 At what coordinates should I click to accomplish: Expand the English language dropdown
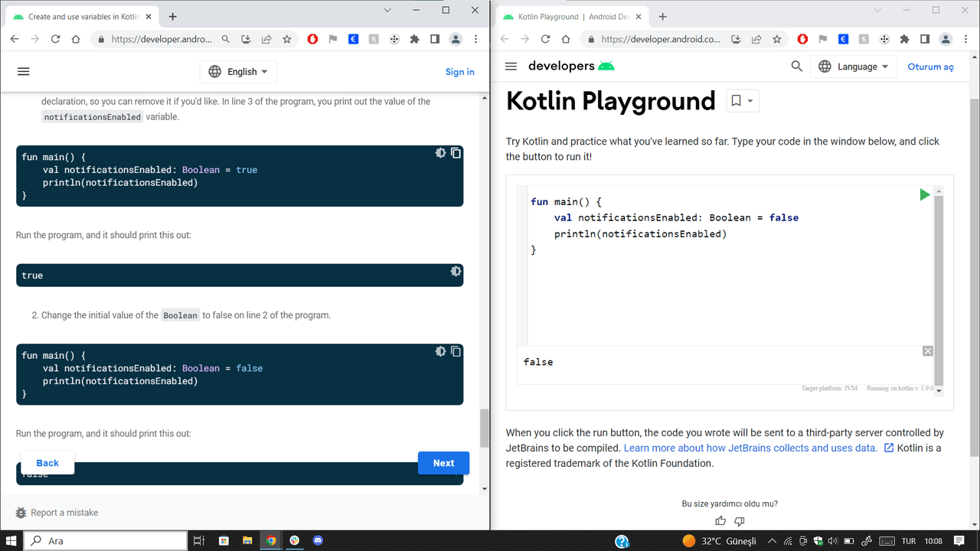[x=239, y=71]
